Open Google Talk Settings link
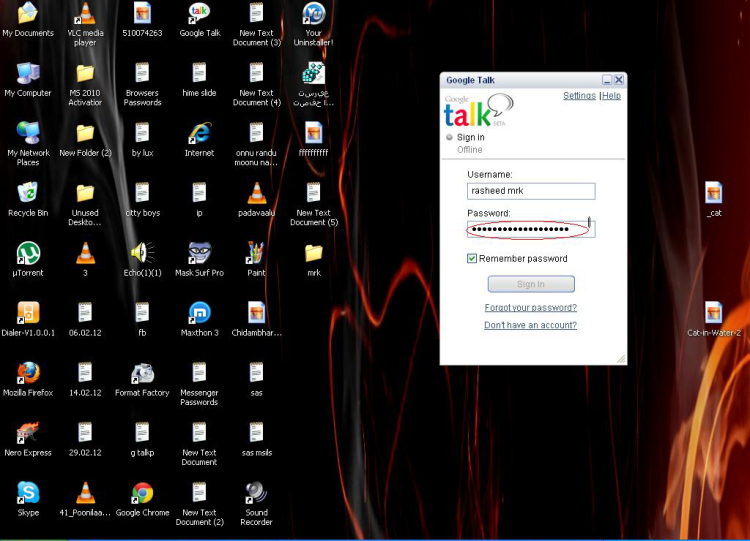 pyautogui.click(x=579, y=96)
